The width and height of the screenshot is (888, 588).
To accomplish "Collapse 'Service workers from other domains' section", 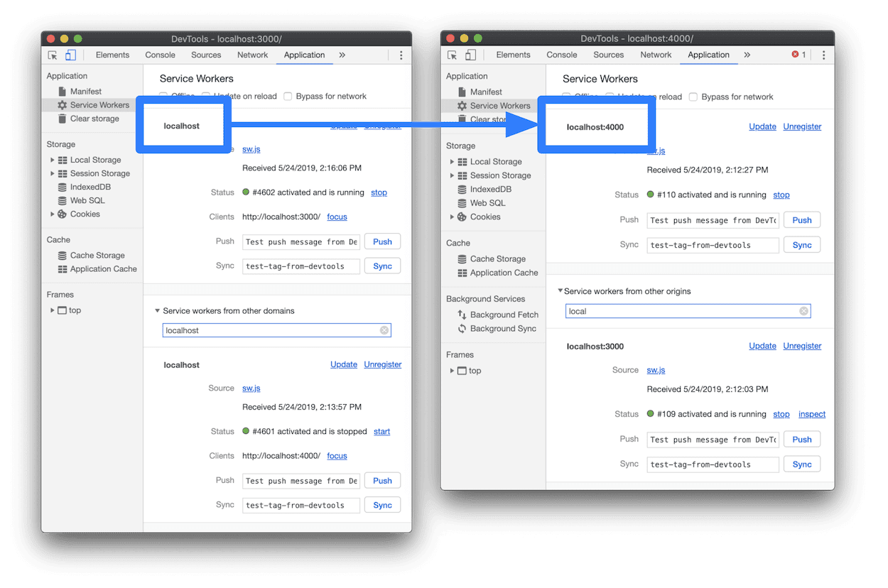I will pos(158,311).
